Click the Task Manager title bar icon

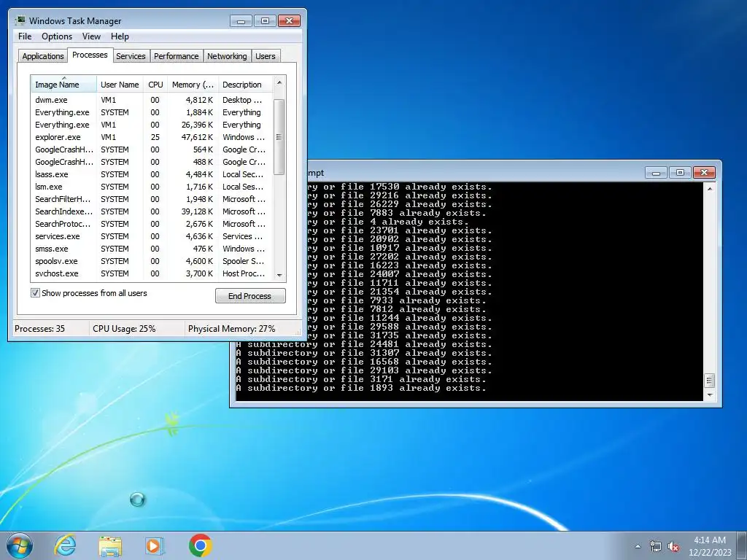(20, 20)
